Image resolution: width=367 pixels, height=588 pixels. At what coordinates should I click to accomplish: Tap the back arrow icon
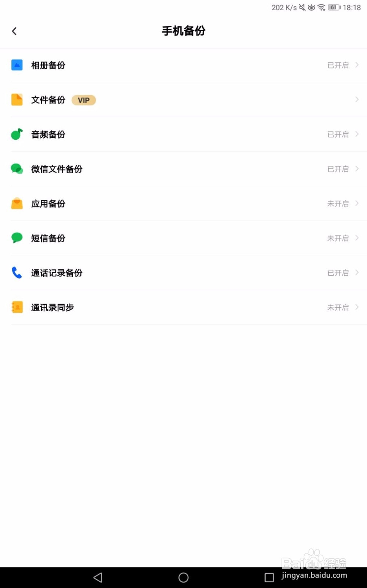(x=14, y=31)
